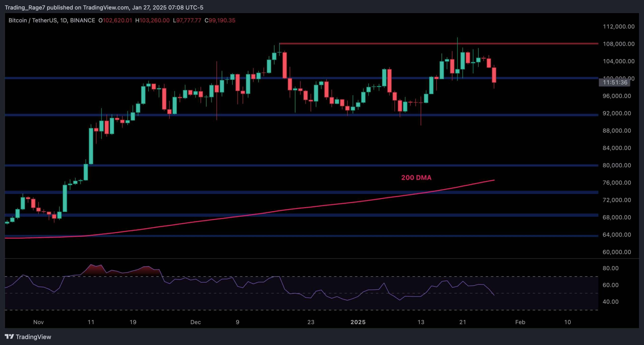Image resolution: width=644 pixels, height=345 pixels.
Task: Click the TradingView brand text
Action: (33, 337)
